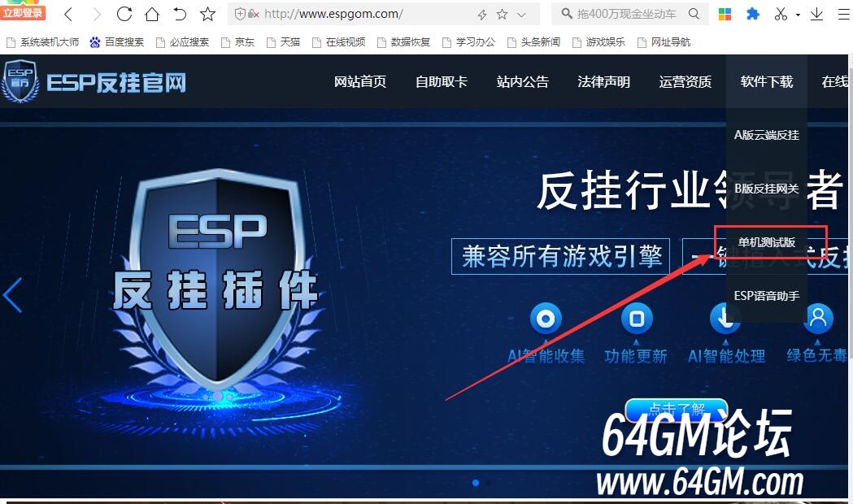853x504 pixels.
Task: Open the browser hamburger menu
Action: [844, 14]
